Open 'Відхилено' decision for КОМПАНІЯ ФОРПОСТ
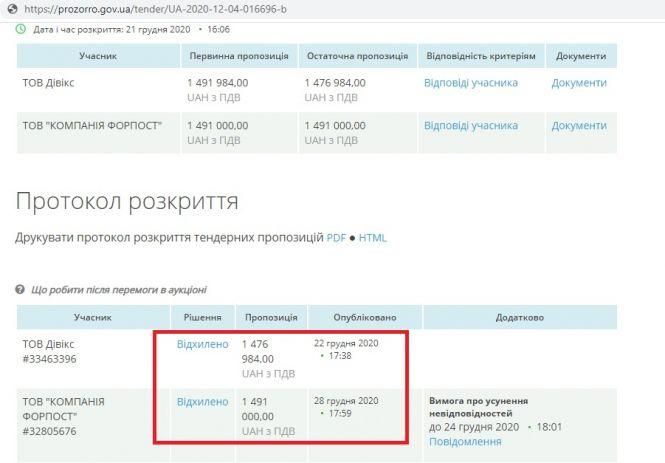This screenshot has width=665, height=463. pyautogui.click(x=202, y=402)
